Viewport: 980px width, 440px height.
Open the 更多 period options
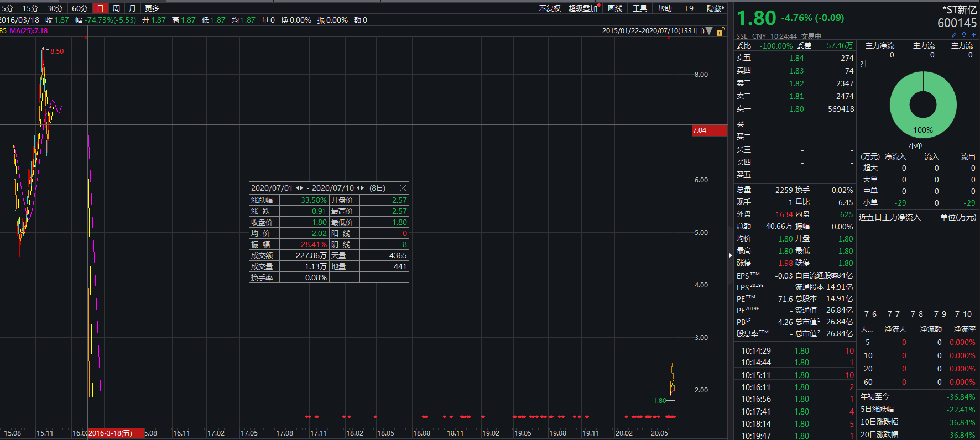(x=152, y=8)
